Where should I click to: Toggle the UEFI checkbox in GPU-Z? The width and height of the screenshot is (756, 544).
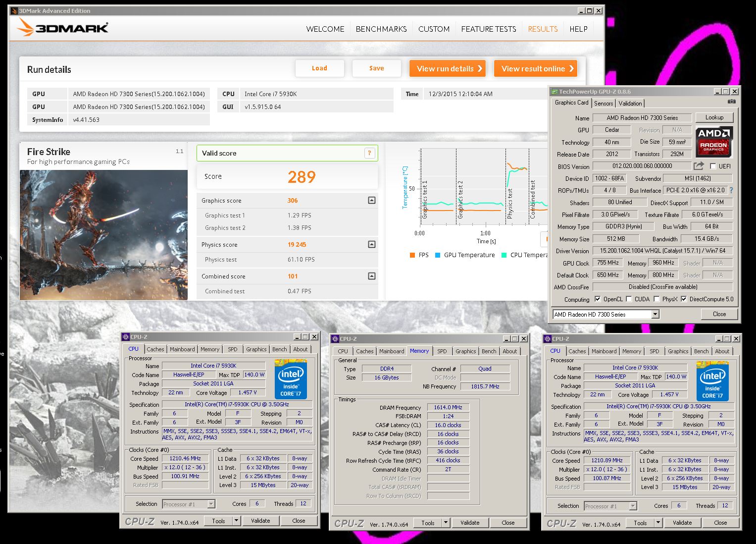(x=713, y=166)
